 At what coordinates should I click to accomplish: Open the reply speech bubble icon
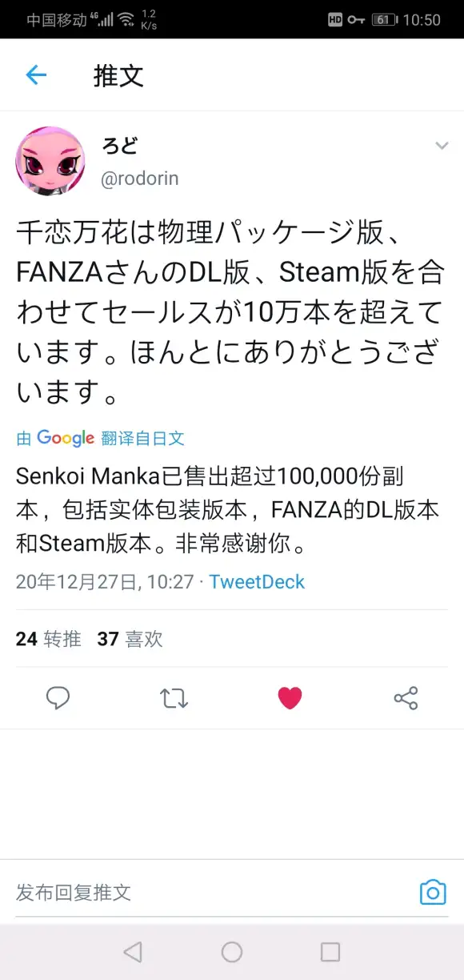pos(58,698)
